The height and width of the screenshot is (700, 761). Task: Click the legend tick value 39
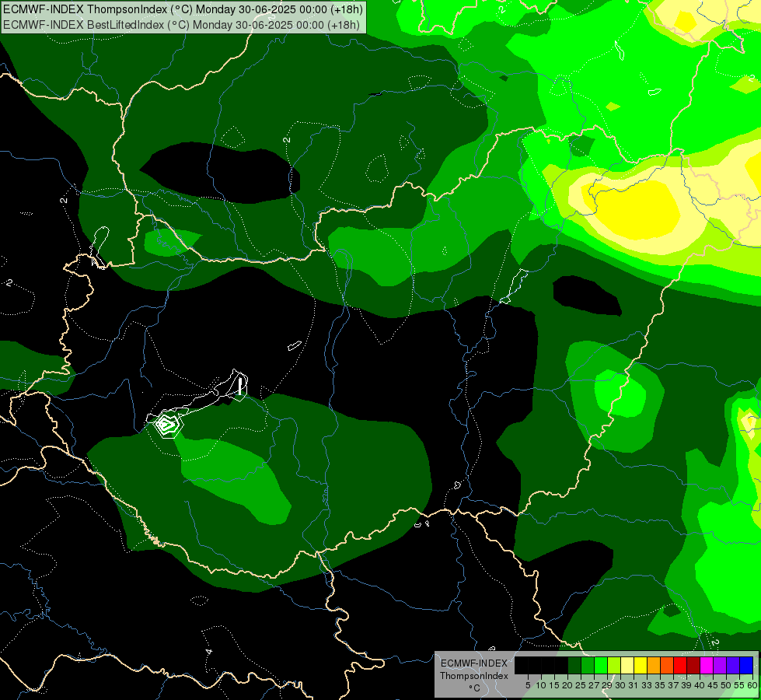(x=686, y=685)
